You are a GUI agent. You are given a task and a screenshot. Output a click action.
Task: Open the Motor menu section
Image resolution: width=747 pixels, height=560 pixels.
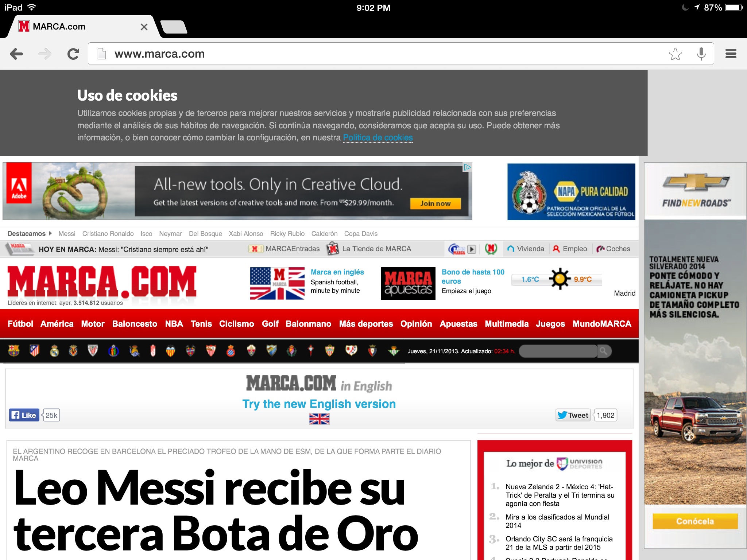[x=93, y=324]
